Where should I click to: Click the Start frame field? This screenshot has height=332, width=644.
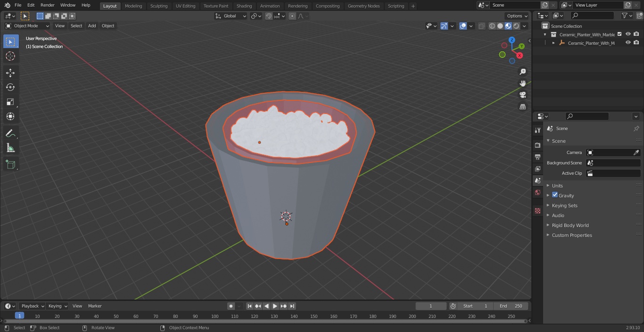point(475,306)
